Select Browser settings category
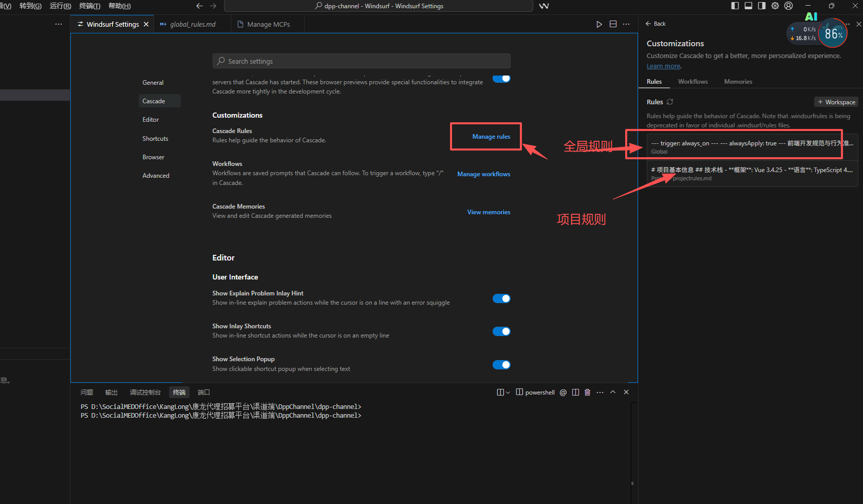The height and width of the screenshot is (504, 863). (x=154, y=157)
